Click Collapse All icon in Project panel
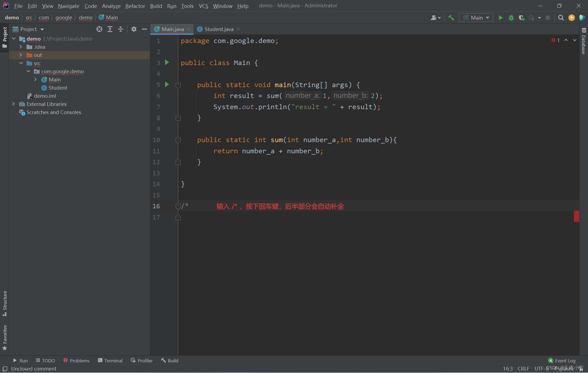The image size is (588, 373). tap(121, 29)
